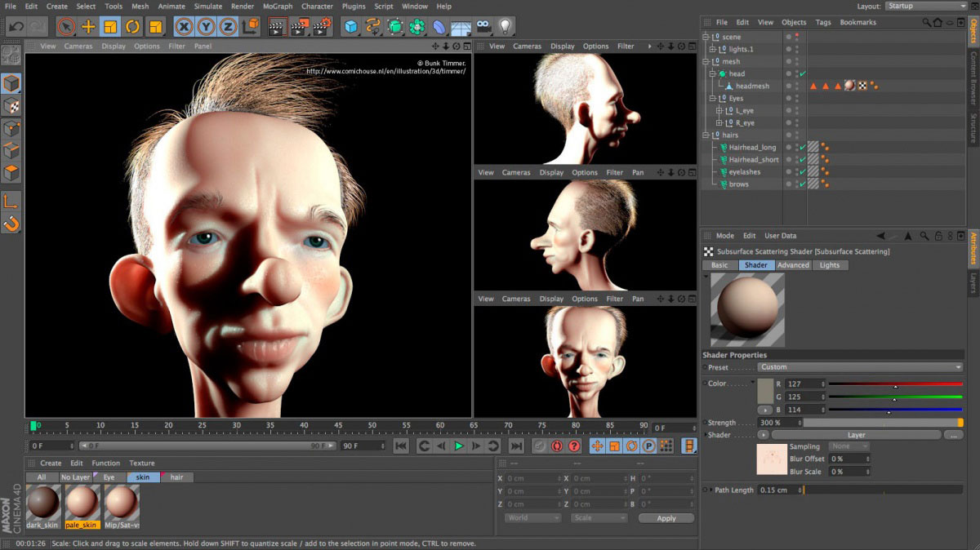Open the MoGraph menu
The width and height of the screenshot is (980, 550).
pyautogui.click(x=278, y=6)
